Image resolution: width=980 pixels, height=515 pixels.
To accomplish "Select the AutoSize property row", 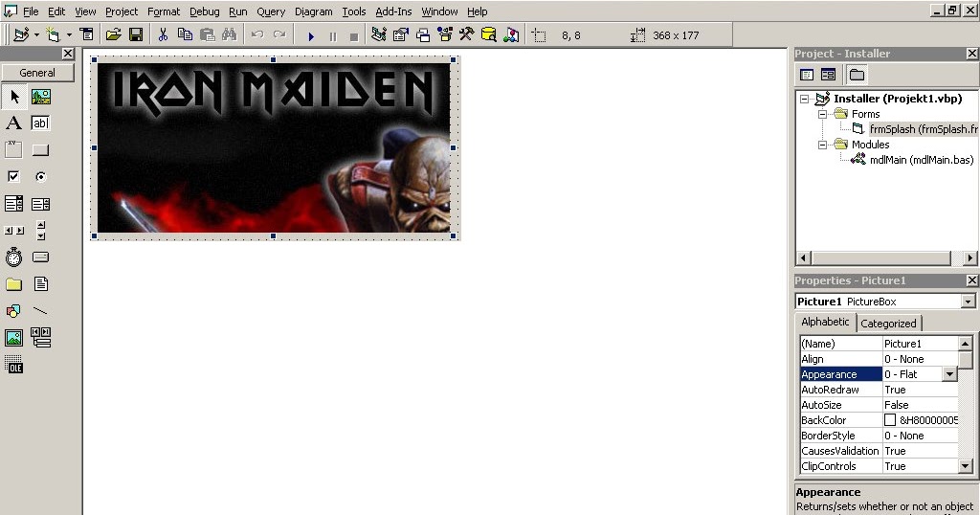I will (x=879, y=405).
